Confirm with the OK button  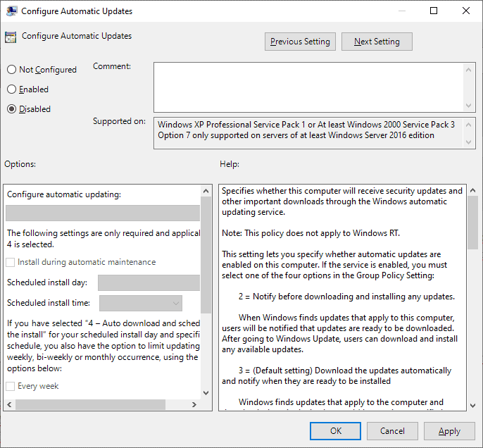click(x=335, y=431)
